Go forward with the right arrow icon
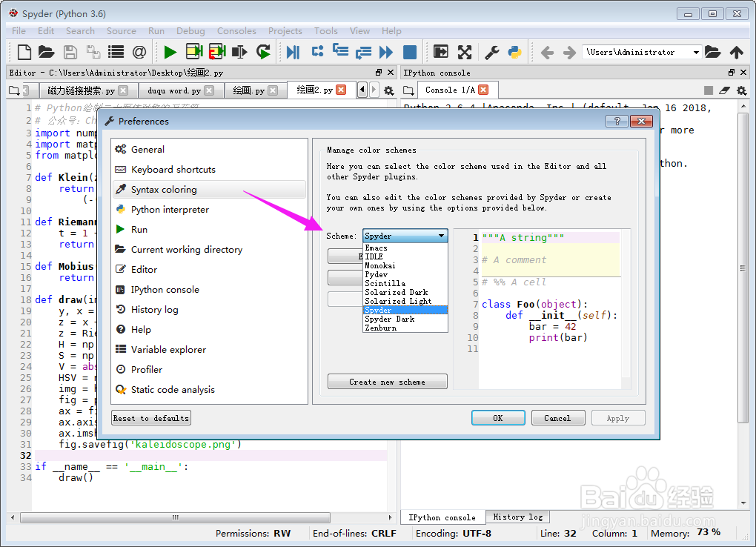 pos(569,52)
